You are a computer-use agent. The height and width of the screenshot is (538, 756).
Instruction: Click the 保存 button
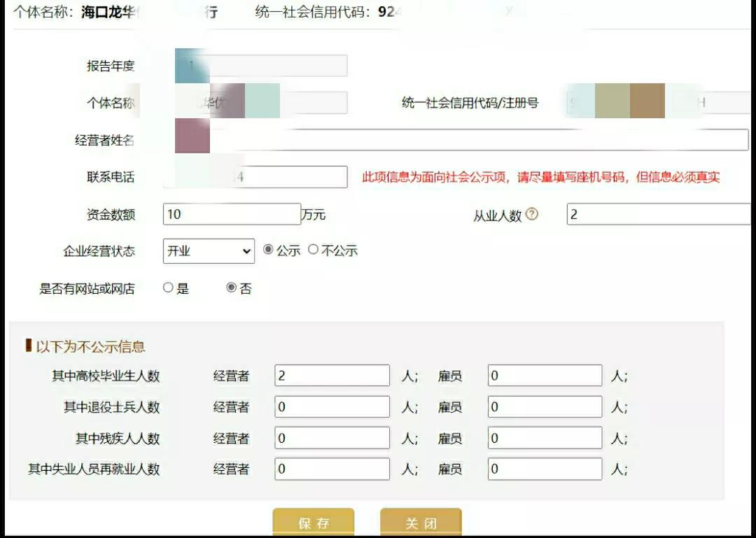click(314, 523)
